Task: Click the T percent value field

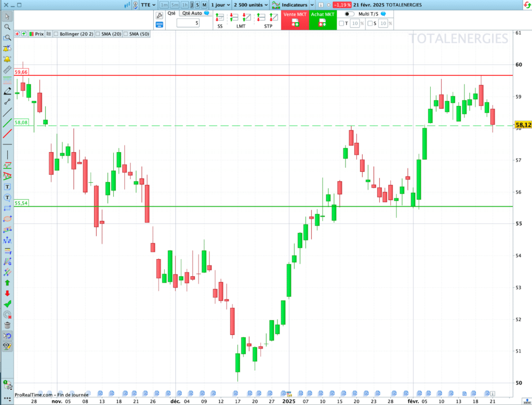Action: (355, 23)
